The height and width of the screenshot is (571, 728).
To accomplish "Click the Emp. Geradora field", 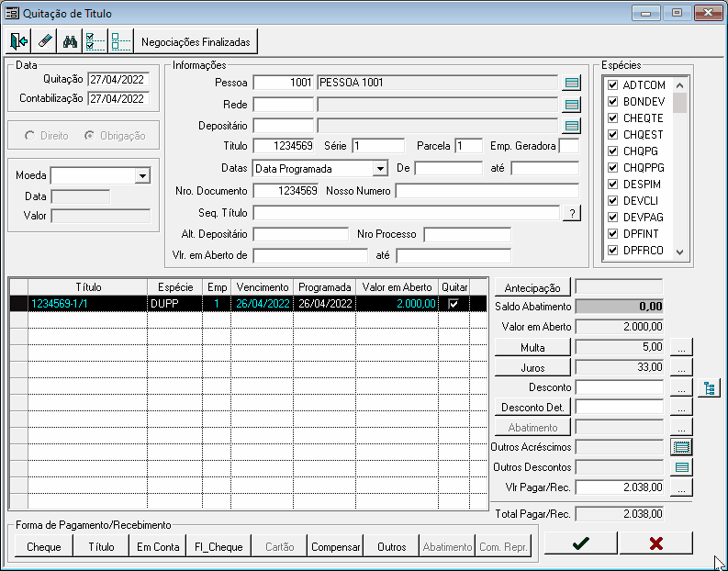I will tap(569, 146).
